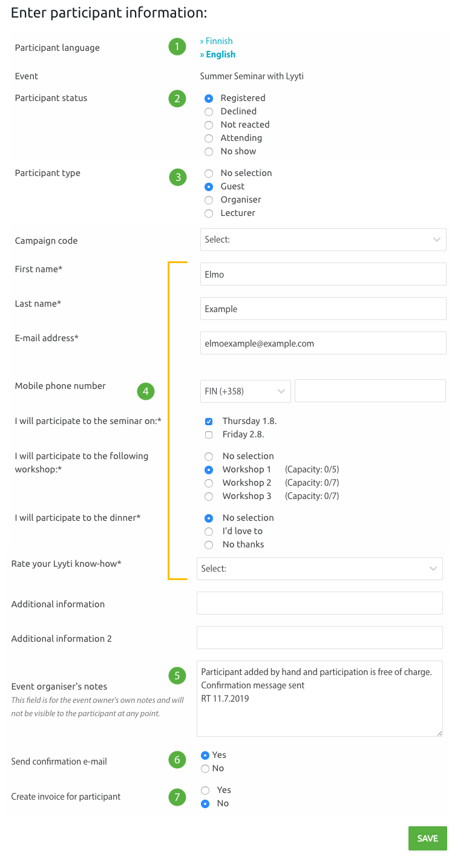Click the green number 1 badge
472x868 pixels.
pyautogui.click(x=177, y=47)
